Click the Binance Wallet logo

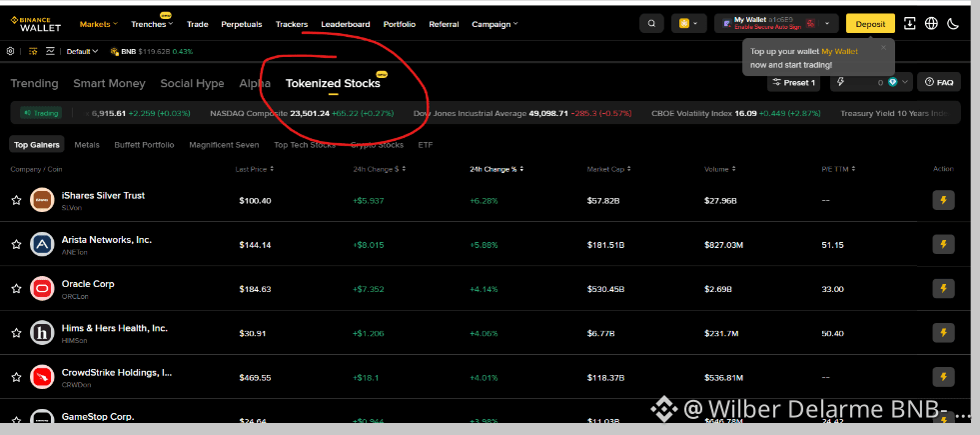point(36,24)
